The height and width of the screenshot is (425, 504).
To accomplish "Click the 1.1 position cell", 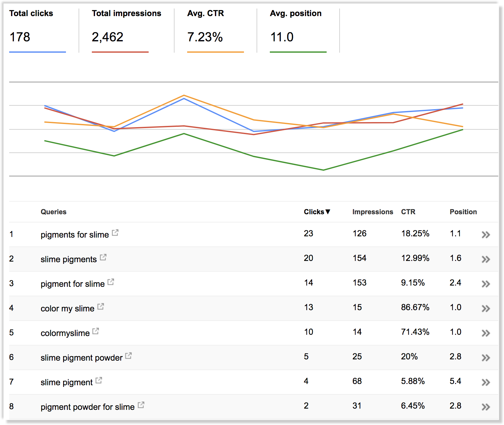I will pos(455,233).
